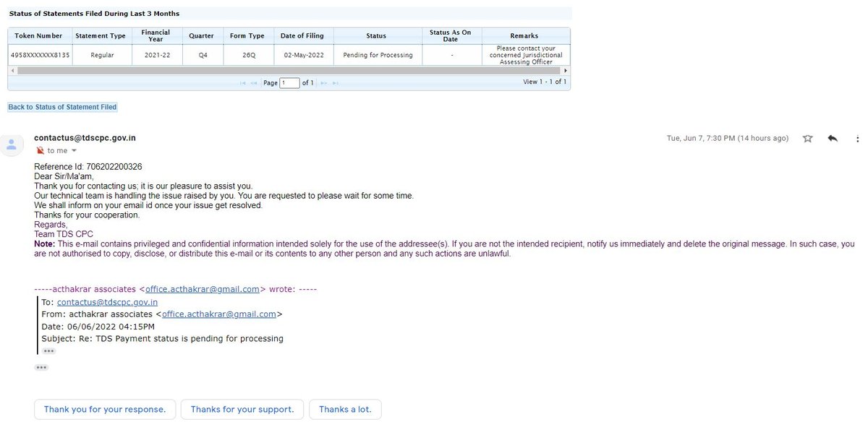Open Back to Status of Statement Filed
Screen dimensions: 868x427
(62, 107)
